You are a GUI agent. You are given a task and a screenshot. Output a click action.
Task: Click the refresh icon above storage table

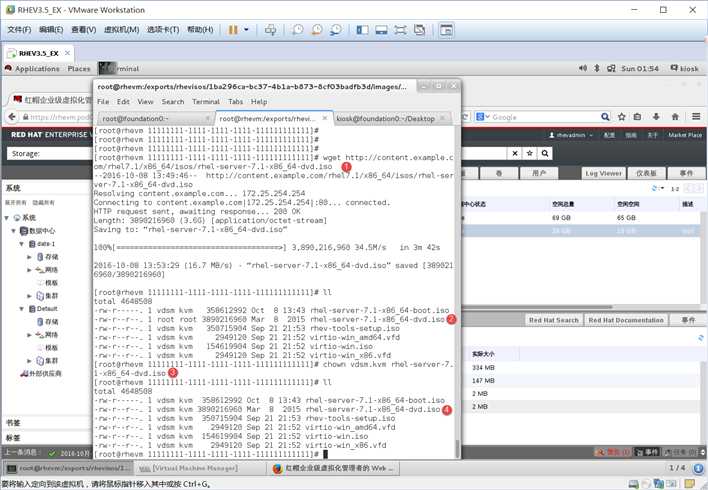point(655,188)
